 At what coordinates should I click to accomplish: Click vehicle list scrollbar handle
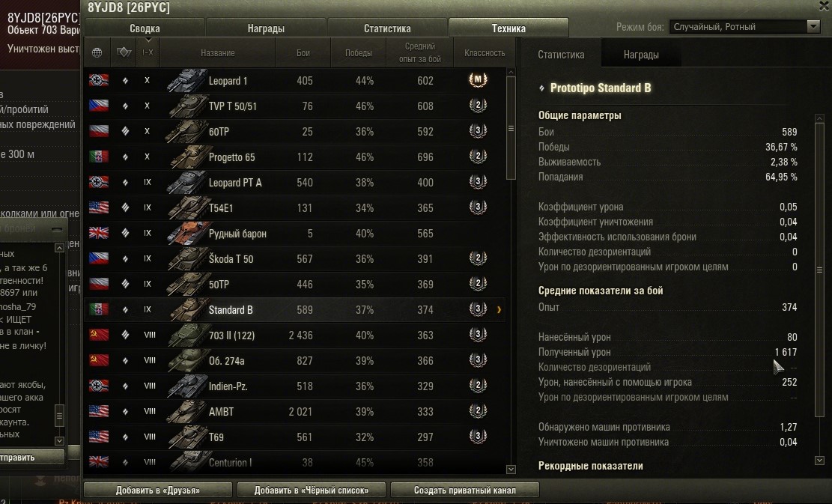(511, 128)
